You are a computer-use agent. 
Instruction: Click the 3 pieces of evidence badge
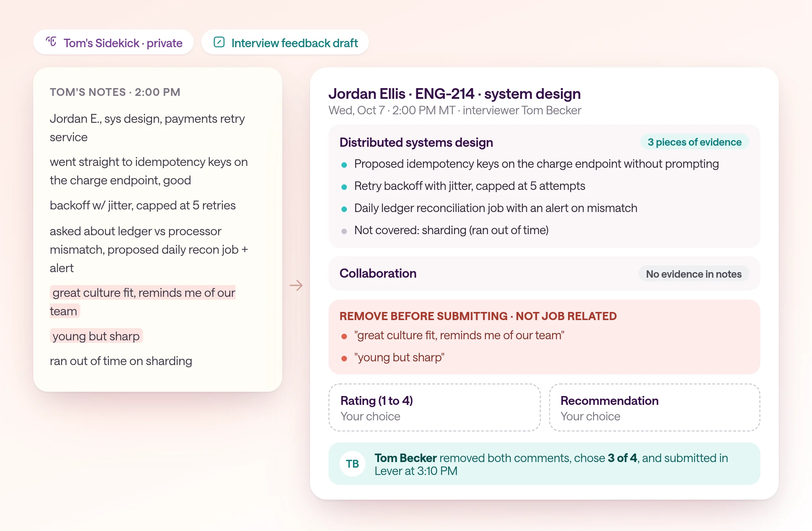(694, 142)
